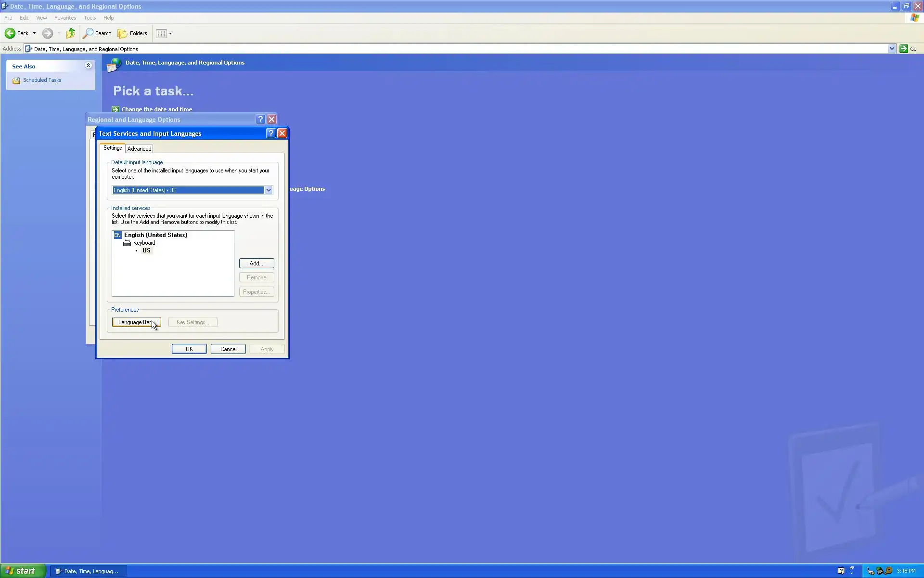Click the Add... button
924x578 pixels.
[x=256, y=263]
